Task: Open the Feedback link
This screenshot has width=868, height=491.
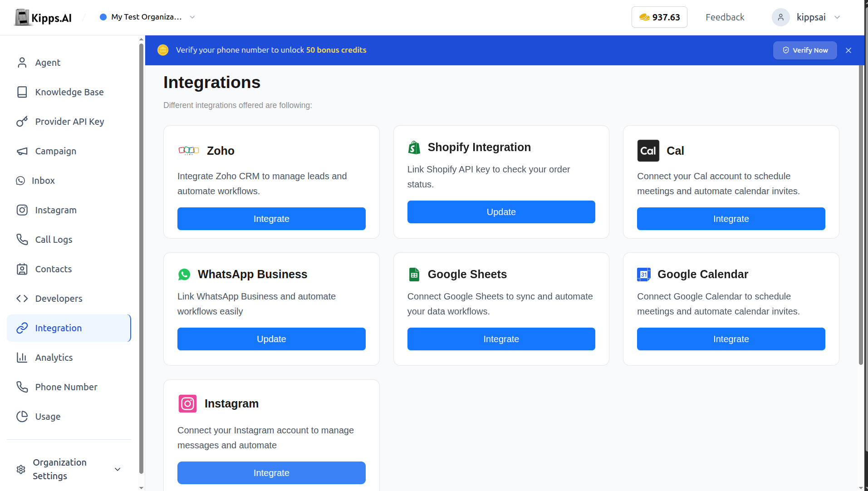Action: 725,17
